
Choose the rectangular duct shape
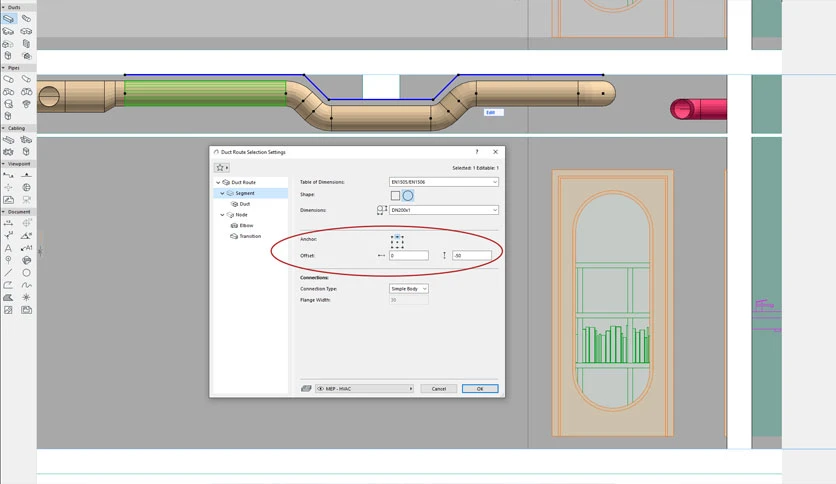click(395, 196)
